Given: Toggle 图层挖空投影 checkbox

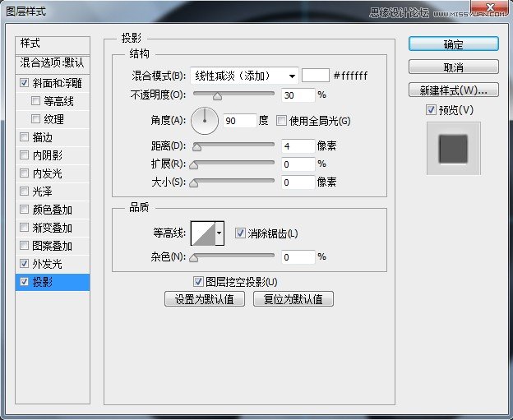Looking at the screenshot, I should tap(198, 281).
